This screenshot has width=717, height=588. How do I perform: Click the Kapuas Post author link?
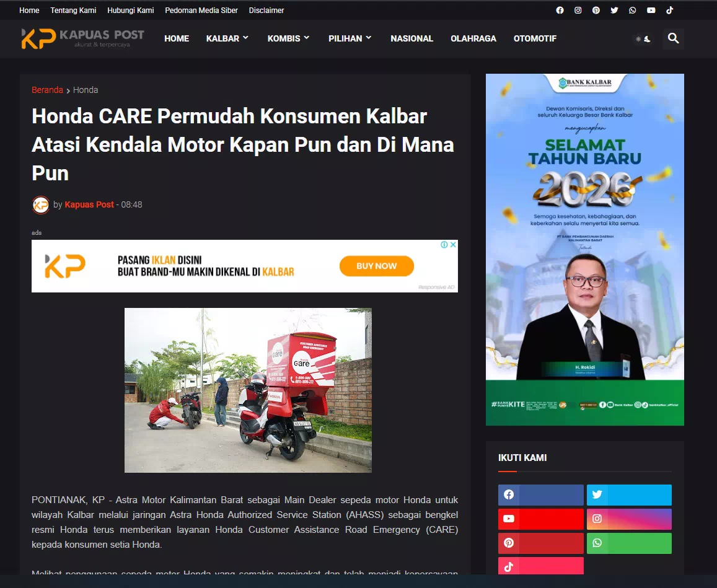point(89,205)
